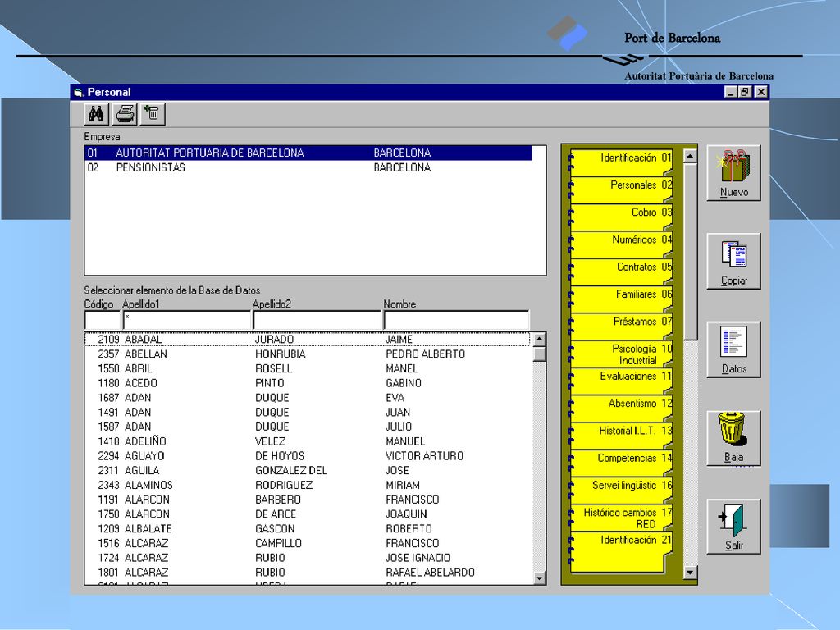
Task: Click the Nuevo gift box button
Action: [733, 173]
